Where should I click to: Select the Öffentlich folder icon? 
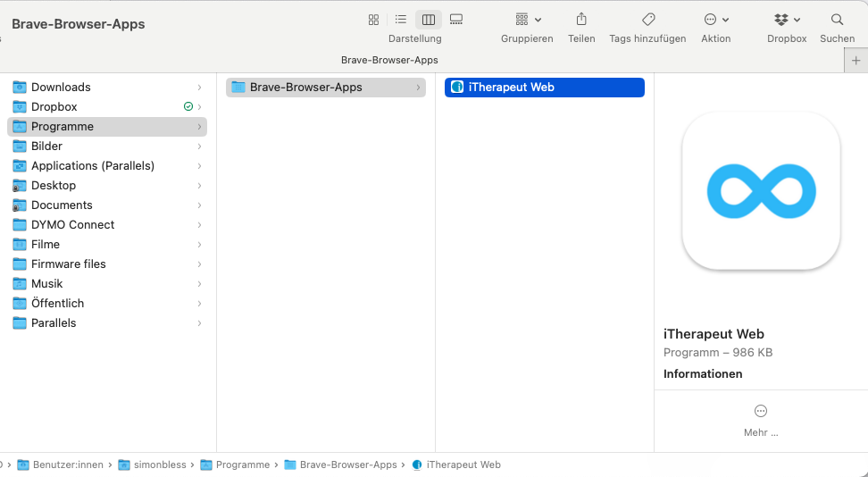pos(20,304)
